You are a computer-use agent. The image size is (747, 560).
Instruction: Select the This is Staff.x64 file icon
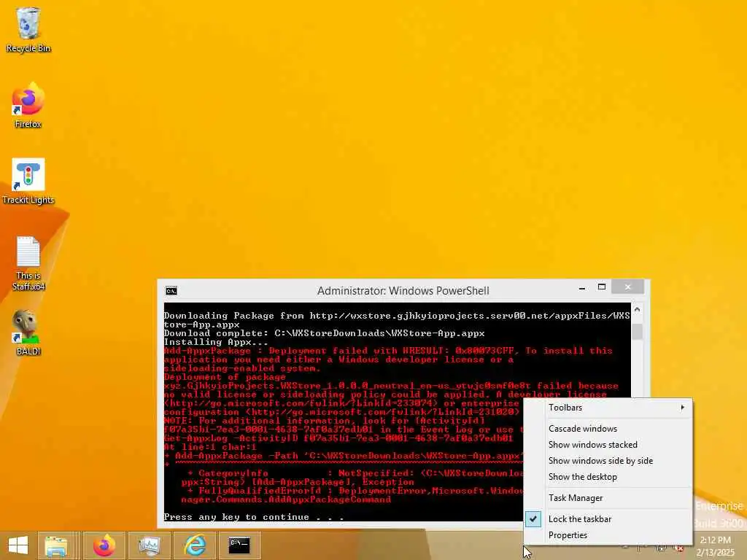coord(28,263)
